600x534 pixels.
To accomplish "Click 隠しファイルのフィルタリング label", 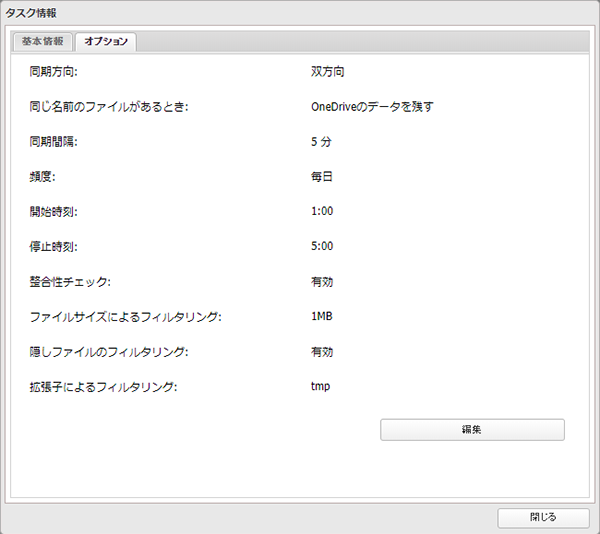I will 109,352.
